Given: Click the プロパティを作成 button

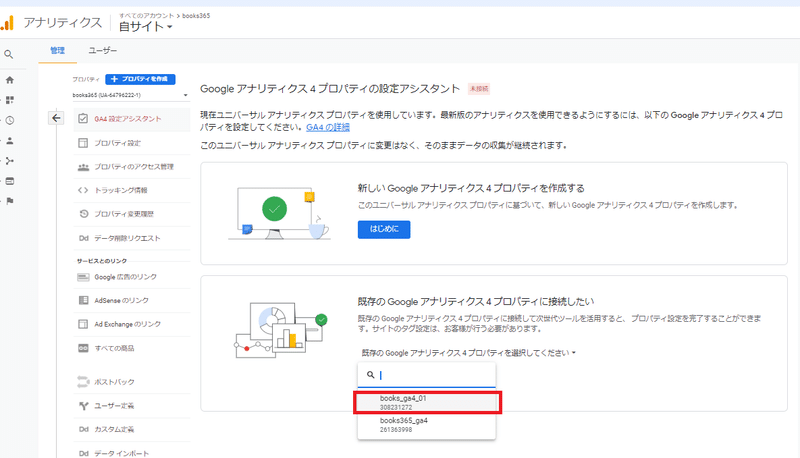Looking at the screenshot, I should click(x=141, y=78).
